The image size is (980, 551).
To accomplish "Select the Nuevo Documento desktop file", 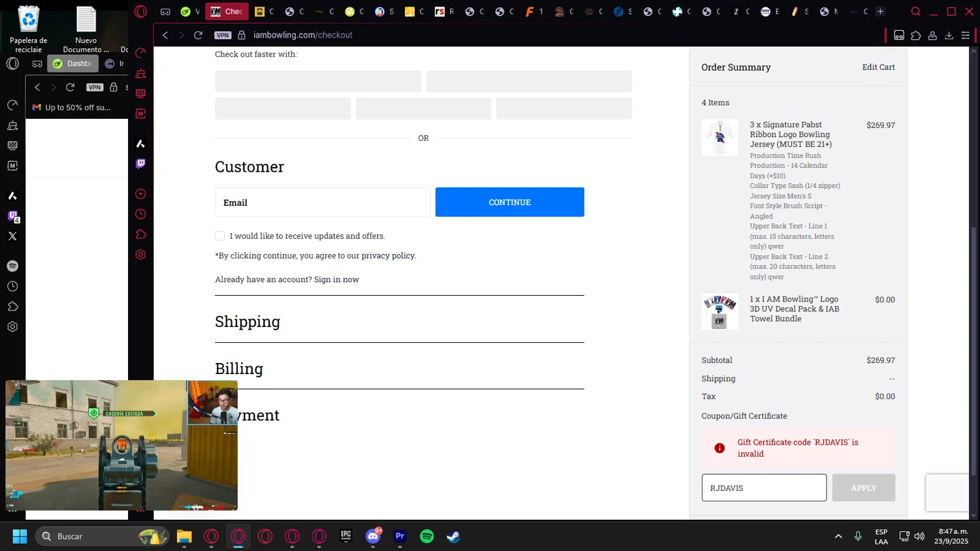I will [86, 29].
